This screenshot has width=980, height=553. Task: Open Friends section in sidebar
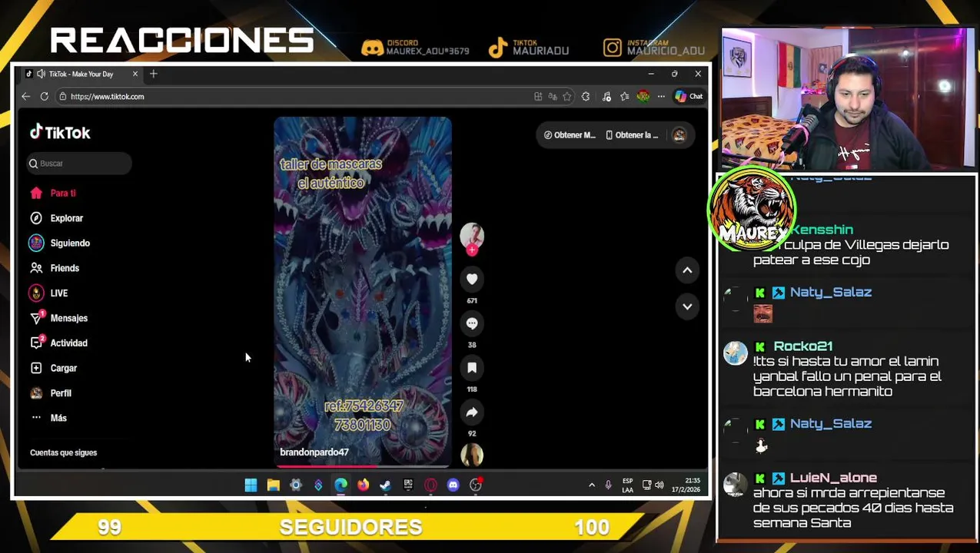(55, 268)
